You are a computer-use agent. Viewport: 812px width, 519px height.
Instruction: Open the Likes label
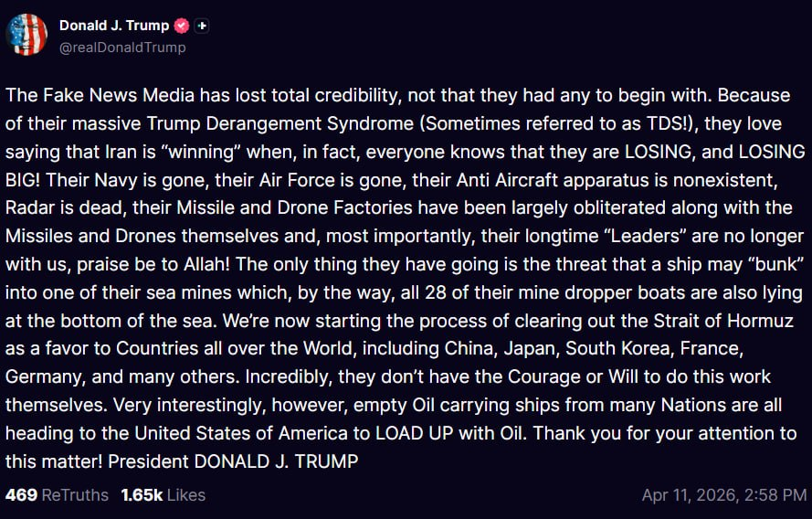tap(185, 495)
